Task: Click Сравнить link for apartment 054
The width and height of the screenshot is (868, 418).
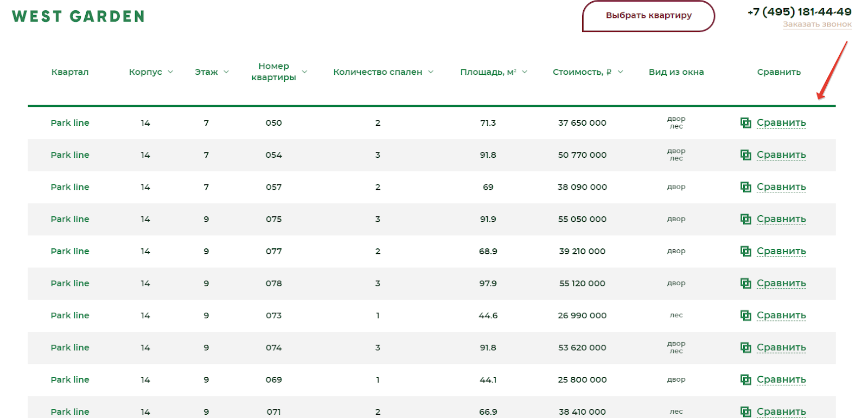Action: 781,155
